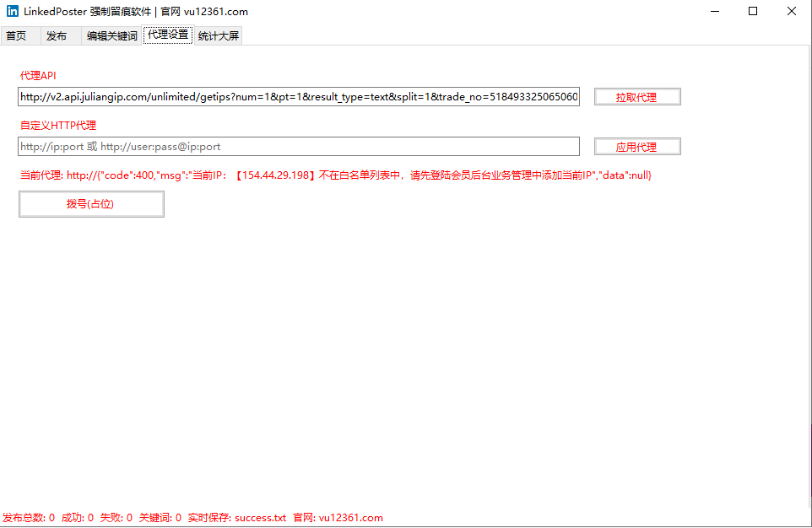
Task: Click 实时保存 success.txt in status bar
Action: pos(237,518)
